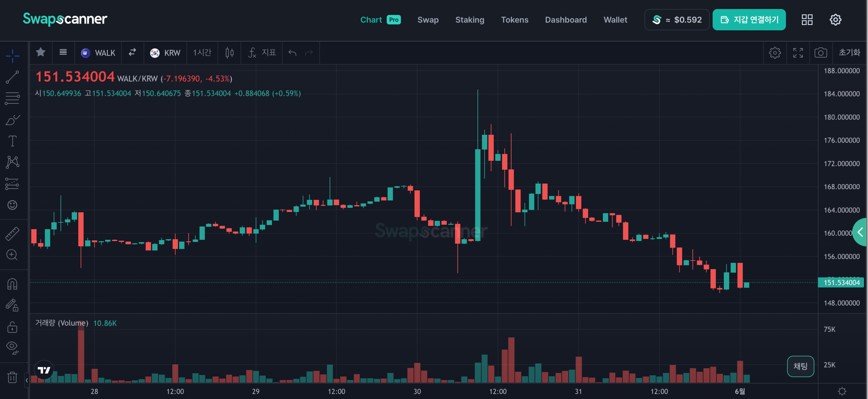Open the 지표 indicators panel
The width and height of the screenshot is (868, 399).
[262, 53]
